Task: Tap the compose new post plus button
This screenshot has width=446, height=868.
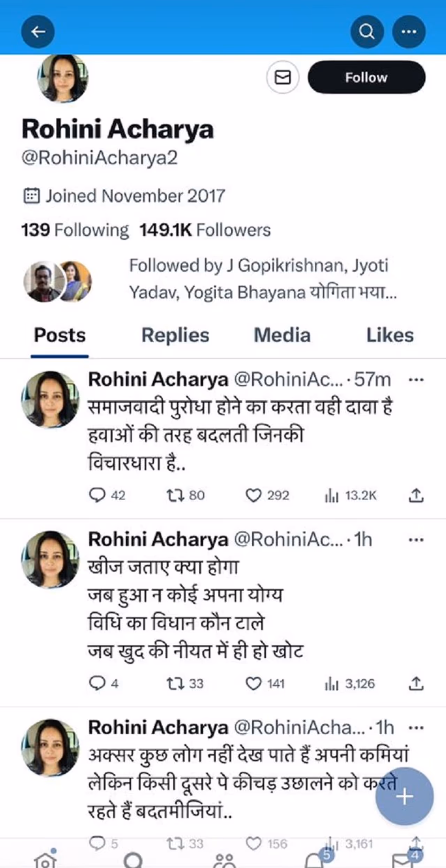Action: pos(404,796)
